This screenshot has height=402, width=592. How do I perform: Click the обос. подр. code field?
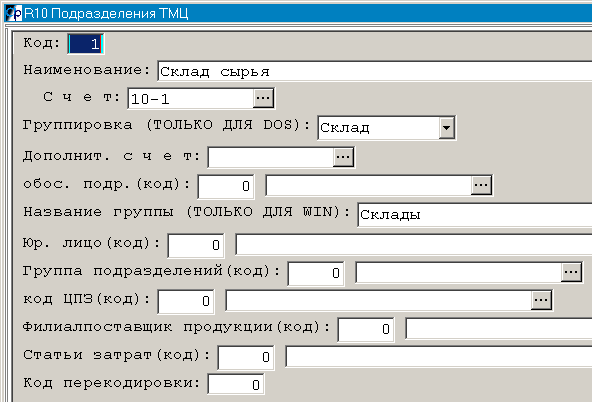pos(226,186)
